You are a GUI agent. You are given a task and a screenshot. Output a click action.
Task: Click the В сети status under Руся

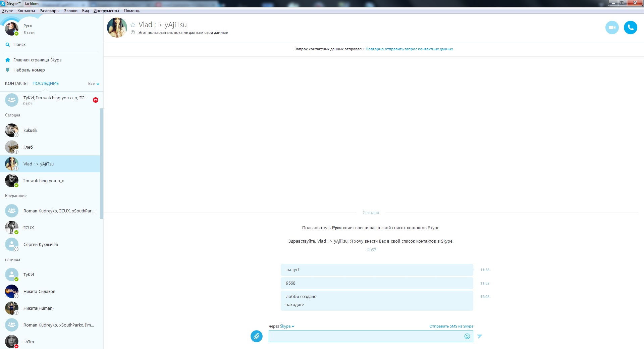point(29,33)
